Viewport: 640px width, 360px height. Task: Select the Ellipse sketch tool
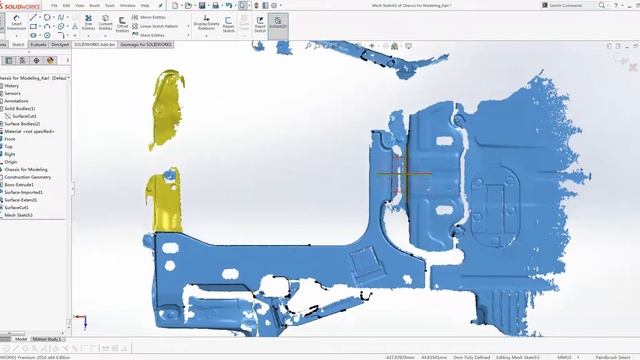tap(61, 27)
